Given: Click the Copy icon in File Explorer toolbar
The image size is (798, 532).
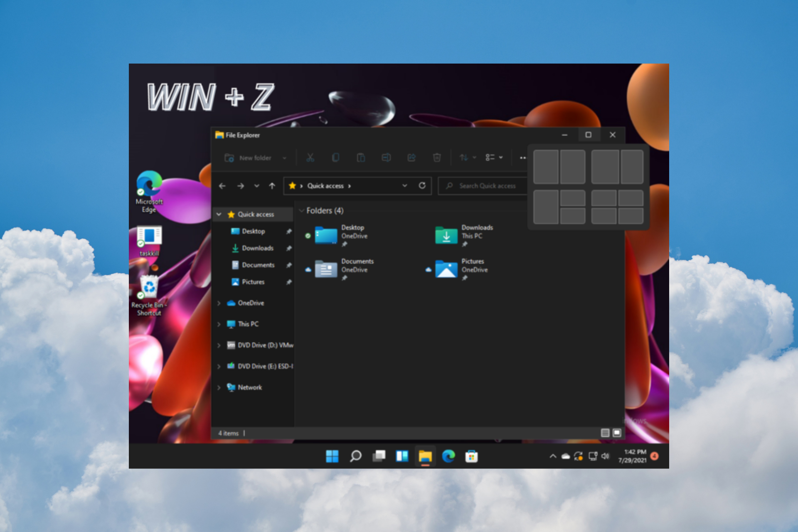Looking at the screenshot, I should point(335,158).
